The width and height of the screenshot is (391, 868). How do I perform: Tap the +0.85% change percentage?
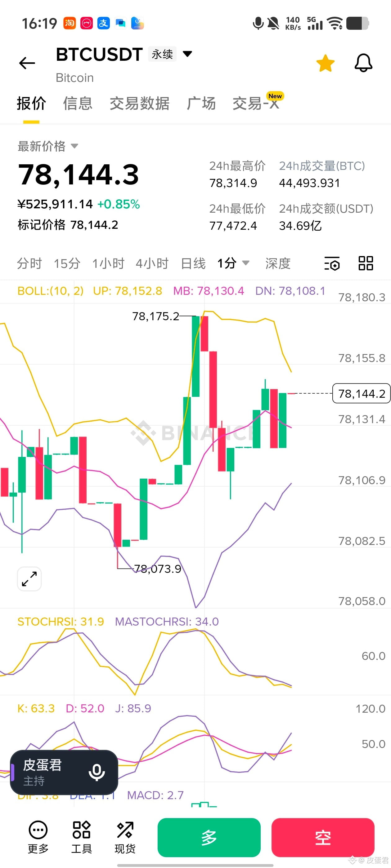click(119, 204)
